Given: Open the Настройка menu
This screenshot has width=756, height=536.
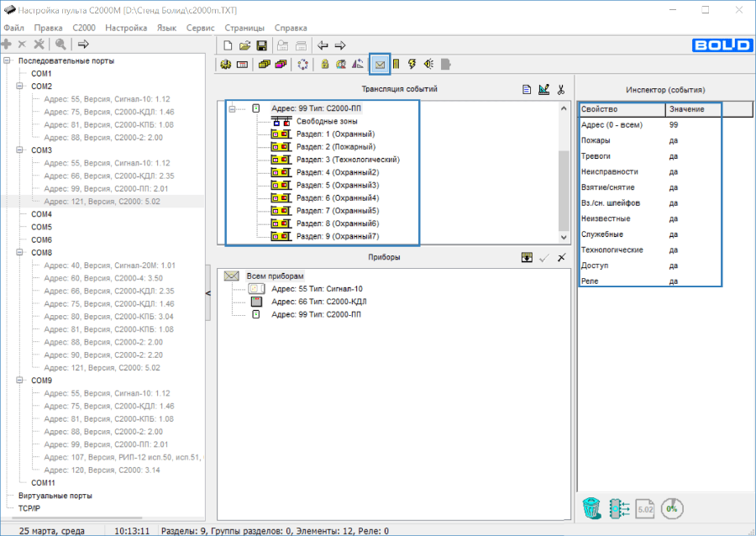Looking at the screenshot, I should coord(126,28).
